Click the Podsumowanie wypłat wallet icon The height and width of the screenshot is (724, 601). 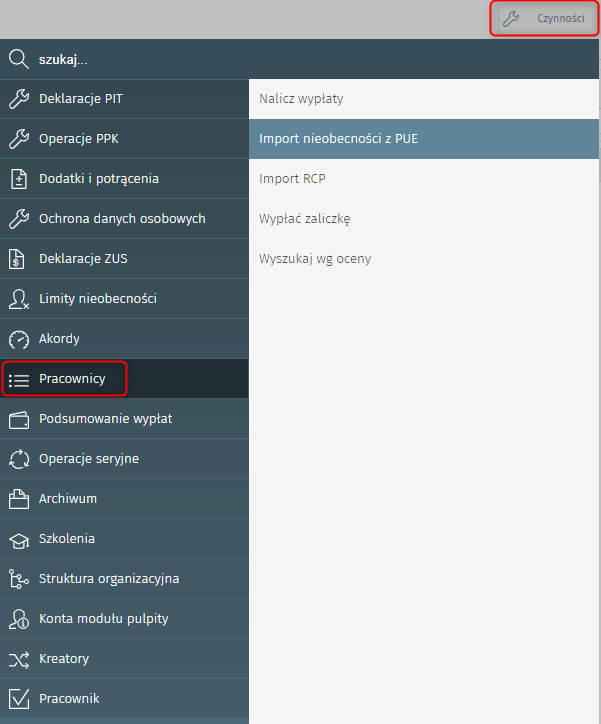tap(19, 419)
